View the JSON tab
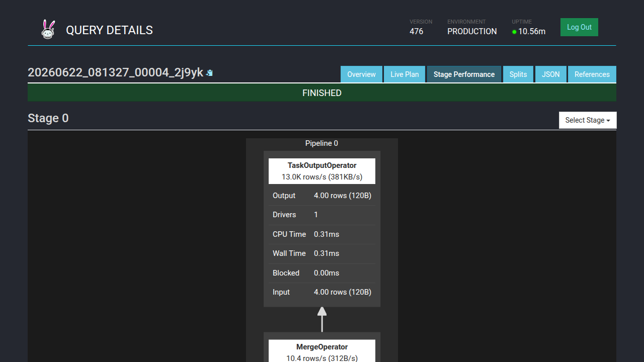 pyautogui.click(x=550, y=74)
